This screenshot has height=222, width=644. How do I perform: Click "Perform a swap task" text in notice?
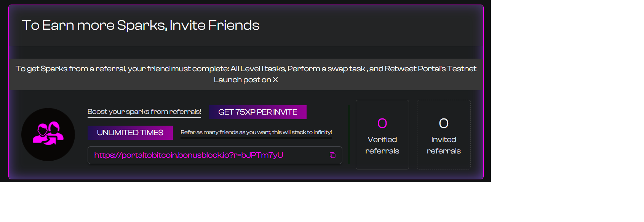(x=326, y=69)
